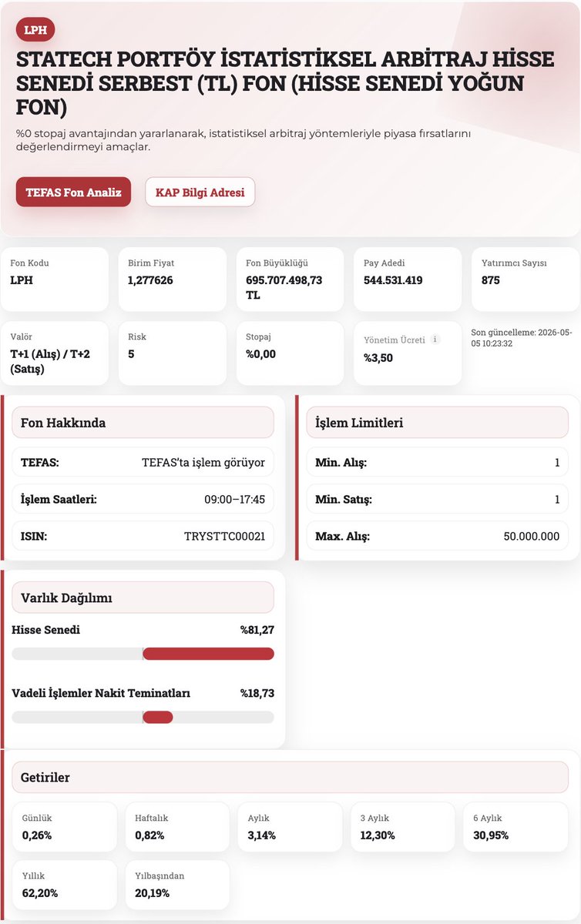
Task: Click the İşlem Saatleri value 09:00–17:45
Action: [x=234, y=500]
